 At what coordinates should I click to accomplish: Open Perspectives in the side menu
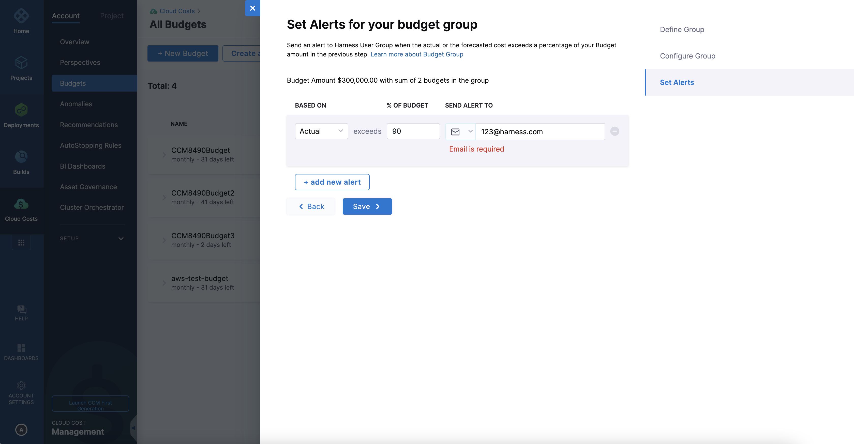[x=80, y=62]
